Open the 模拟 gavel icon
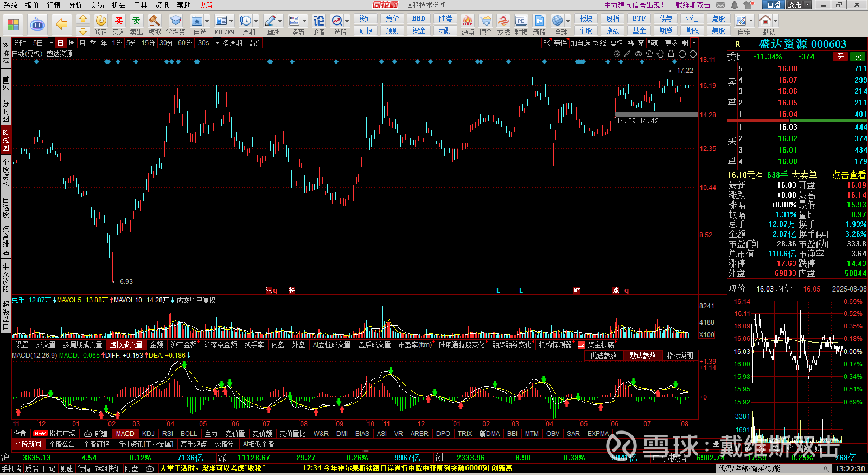The height and width of the screenshot is (475, 868). point(155,21)
